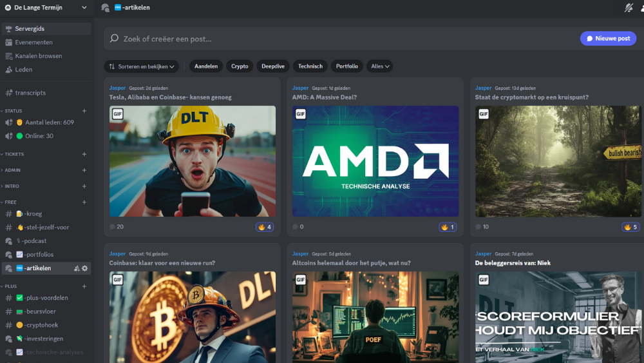
Task: Collapse the PLUS category
Action: [x=11, y=286]
